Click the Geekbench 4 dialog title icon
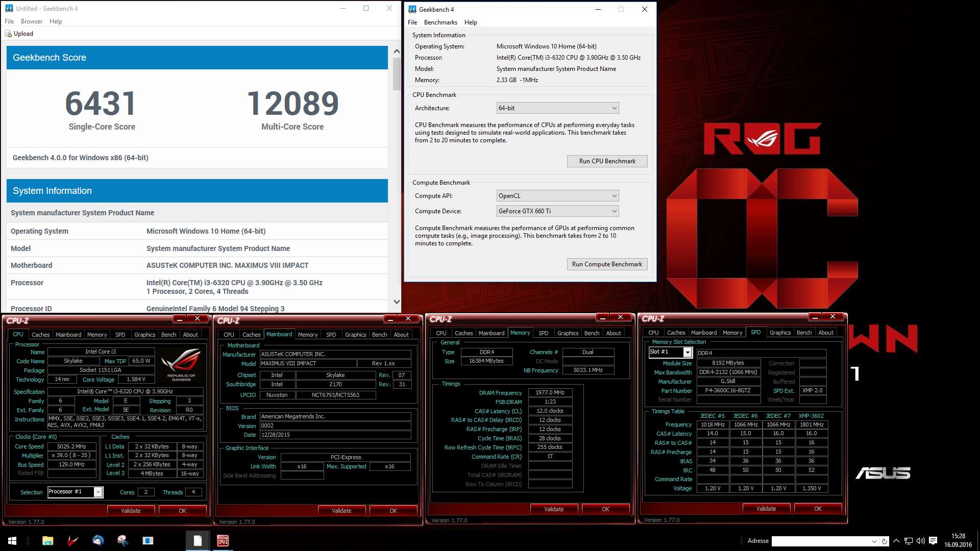The width and height of the screenshot is (980, 551). pyautogui.click(x=412, y=9)
